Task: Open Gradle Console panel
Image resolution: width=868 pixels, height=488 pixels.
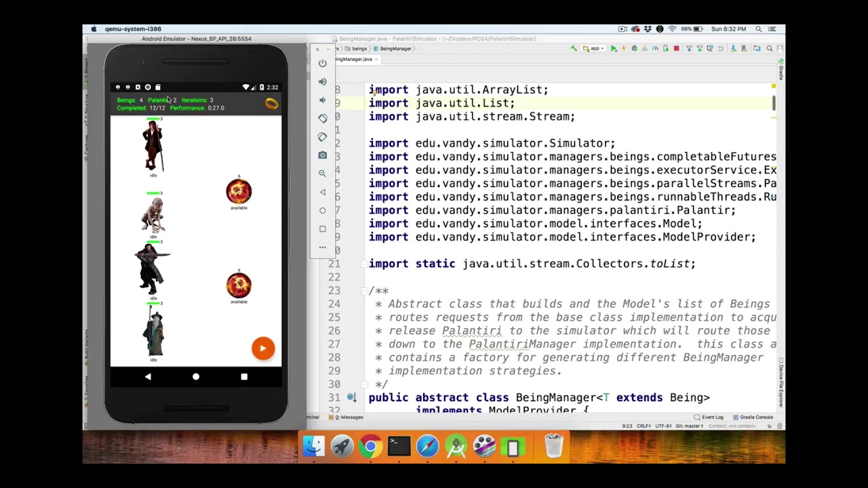Action: click(x=753, y=418)
